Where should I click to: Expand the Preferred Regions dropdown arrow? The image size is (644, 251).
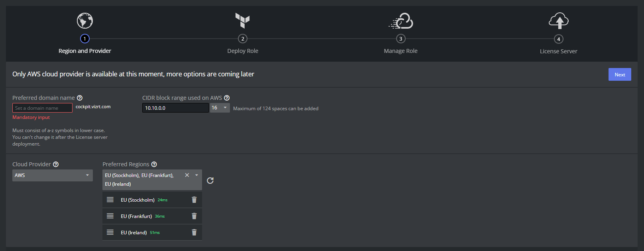(196, 175)
